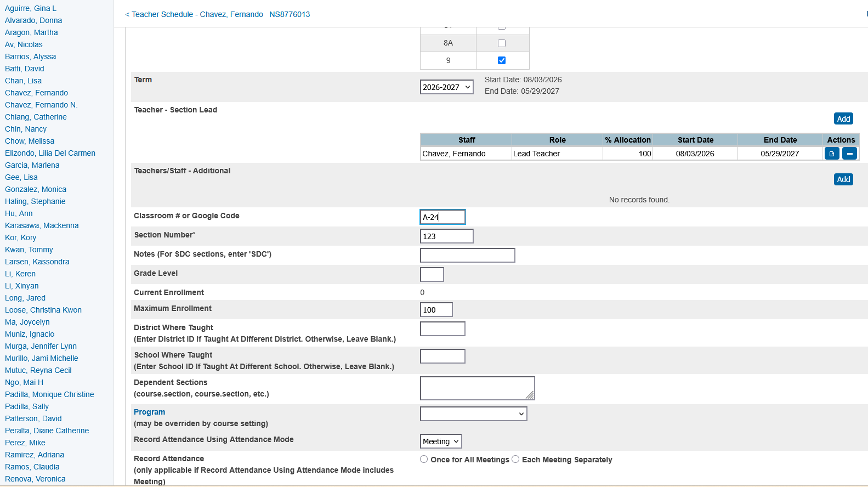Open teacher Li, Xinyan
868x487 pixels.
tap(21, 286)
